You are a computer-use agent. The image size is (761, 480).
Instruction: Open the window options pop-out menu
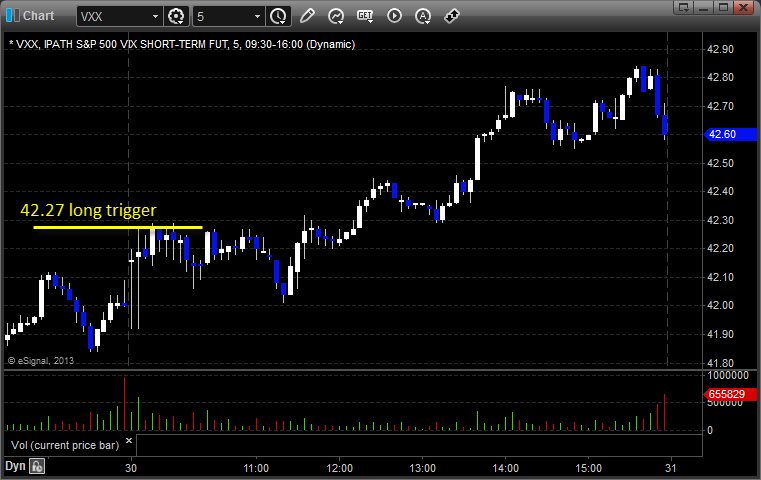[x=683, y=7]
